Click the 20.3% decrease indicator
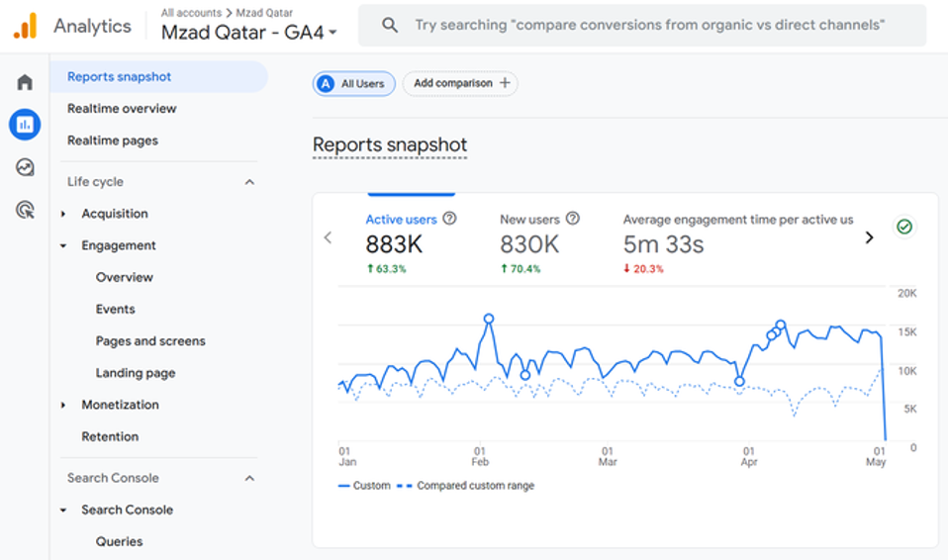 643,268
